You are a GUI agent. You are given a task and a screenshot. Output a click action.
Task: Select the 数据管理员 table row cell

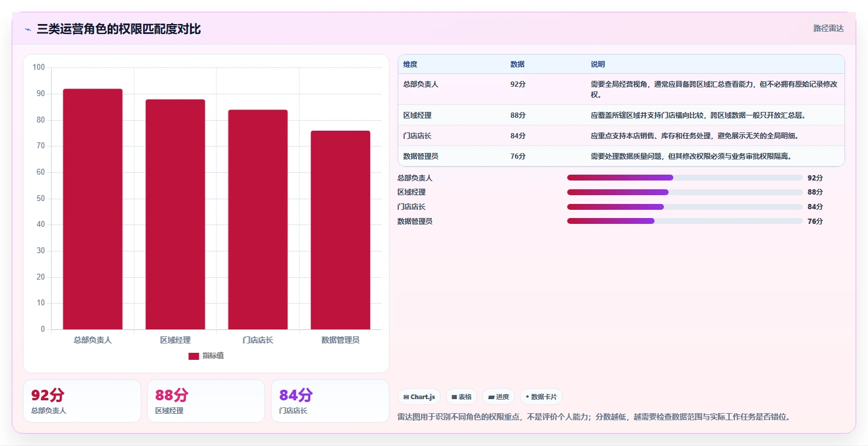[x=421, y=156]
